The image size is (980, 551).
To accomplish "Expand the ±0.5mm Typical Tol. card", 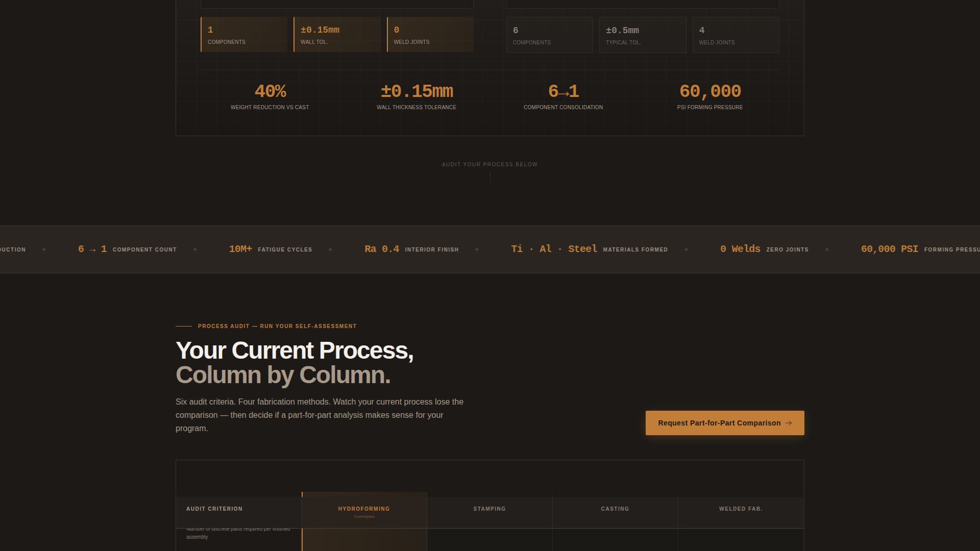I will pyautogui.click(x=642, y=35).
